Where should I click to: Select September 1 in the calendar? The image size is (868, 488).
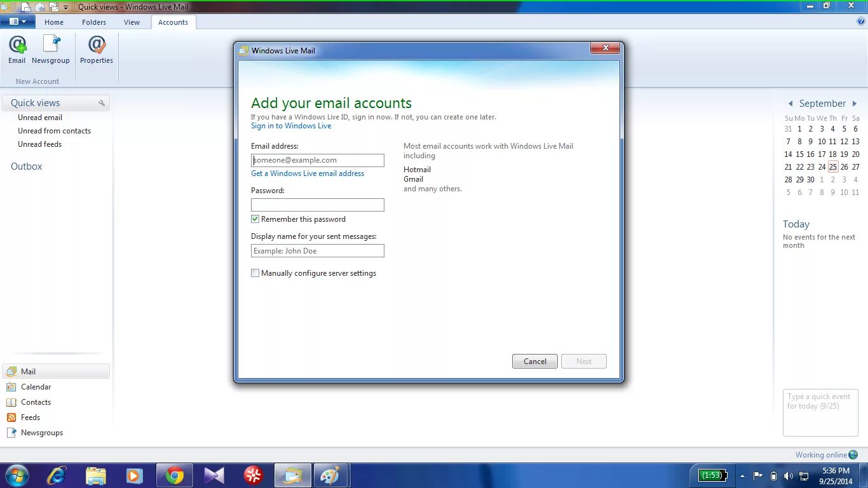coord(799,129)
